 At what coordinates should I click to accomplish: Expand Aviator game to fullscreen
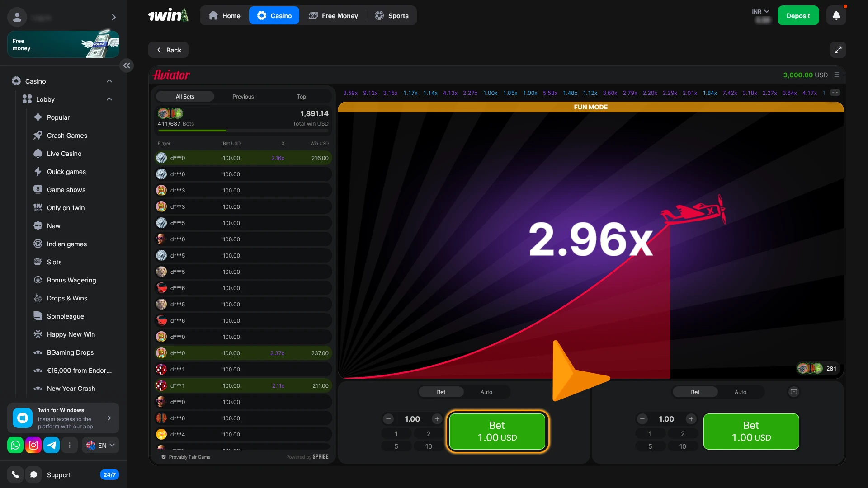pyautogui.click(x=838, y=50)
